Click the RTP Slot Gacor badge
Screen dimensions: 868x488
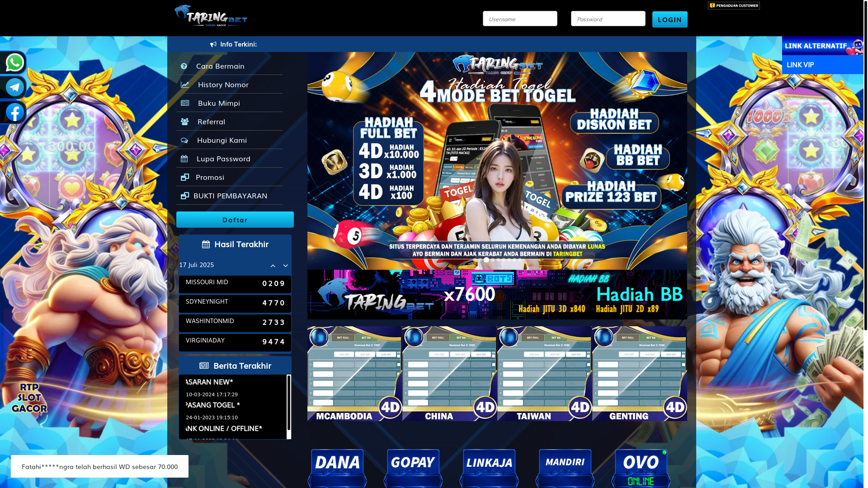coord(29,398)
